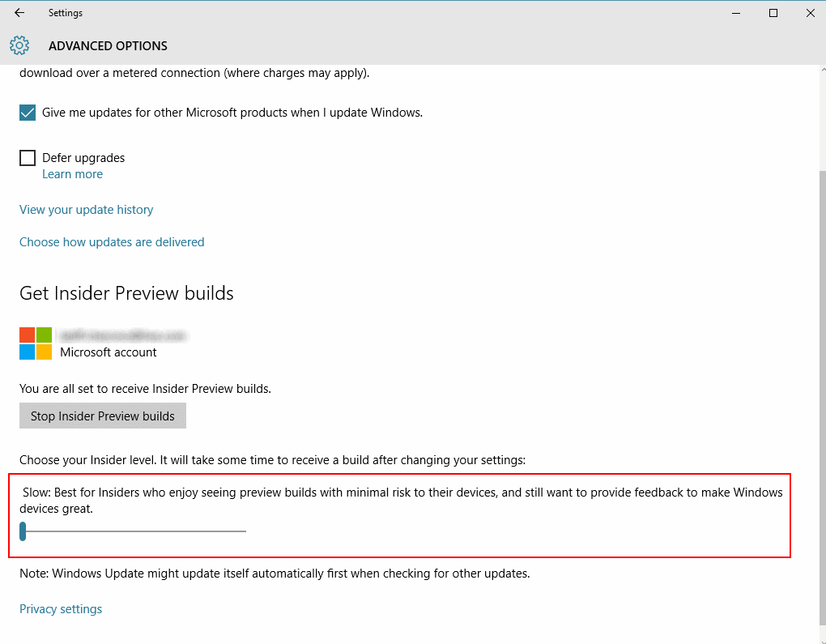Enable the Defer upgrades checkbox

tap(28, 158)
